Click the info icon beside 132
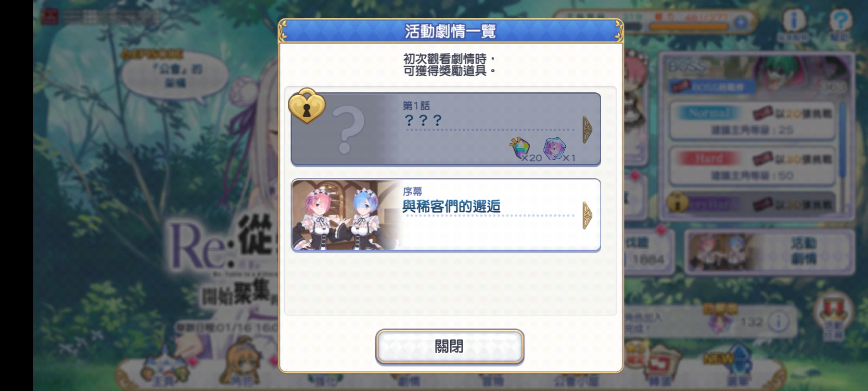 click(778, 321)
